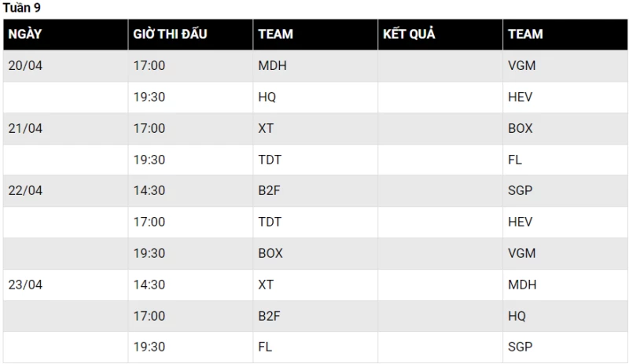Click HQ in the 20/04 19:30 match
The image size is (629, 364).
pos(267,97)
